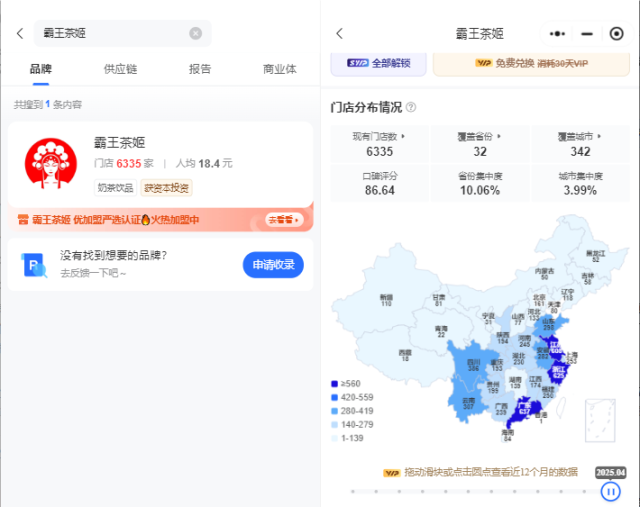The height and width of the screenshot is (507, 640).
Task: Click 新疆 region on the map
Action: point(386,300)
